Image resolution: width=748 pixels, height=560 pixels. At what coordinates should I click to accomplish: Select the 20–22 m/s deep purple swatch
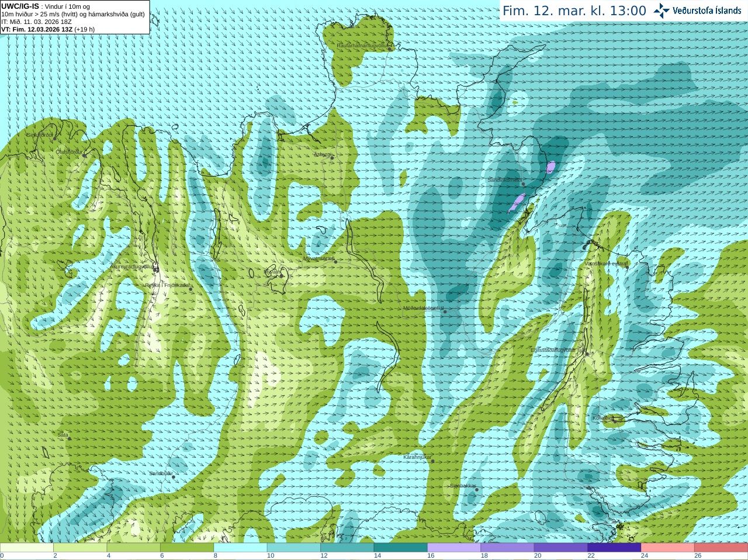point(561,548)
